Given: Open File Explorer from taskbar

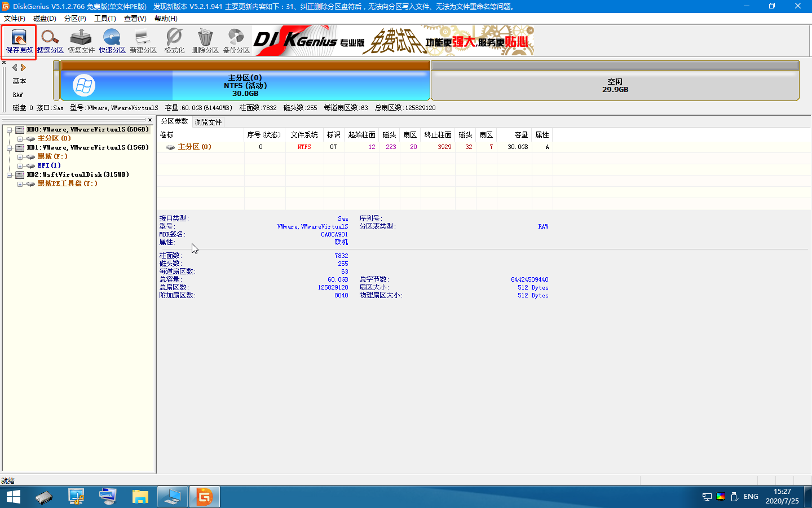Looking at the screenshot, I should click(x=140, y=497).
